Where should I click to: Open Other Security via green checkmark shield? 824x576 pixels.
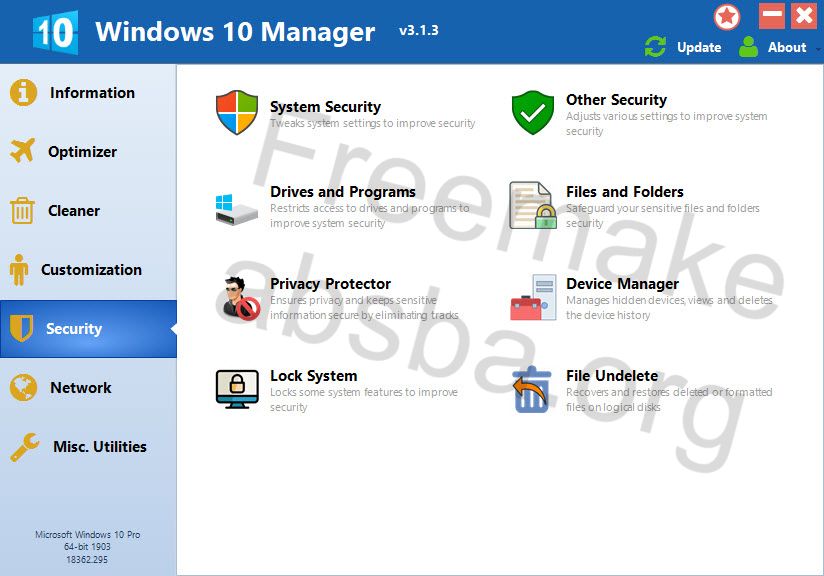pos(533,112)
